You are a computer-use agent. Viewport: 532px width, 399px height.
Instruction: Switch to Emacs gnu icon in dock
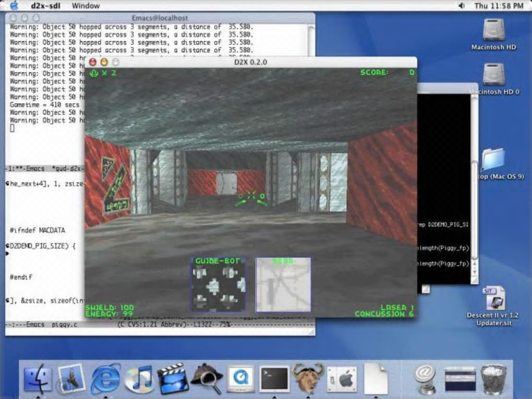pos(308,379)
